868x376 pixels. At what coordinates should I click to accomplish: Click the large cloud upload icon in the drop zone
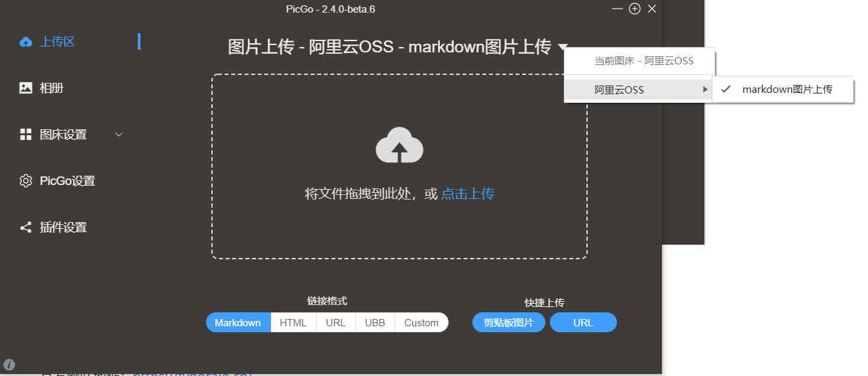(x=400, y=145)
